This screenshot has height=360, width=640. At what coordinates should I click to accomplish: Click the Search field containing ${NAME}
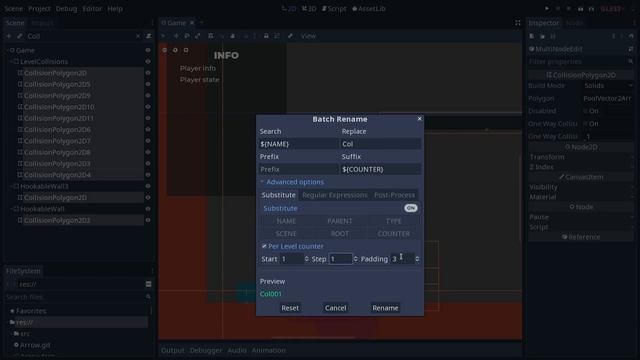click(298, 144)
